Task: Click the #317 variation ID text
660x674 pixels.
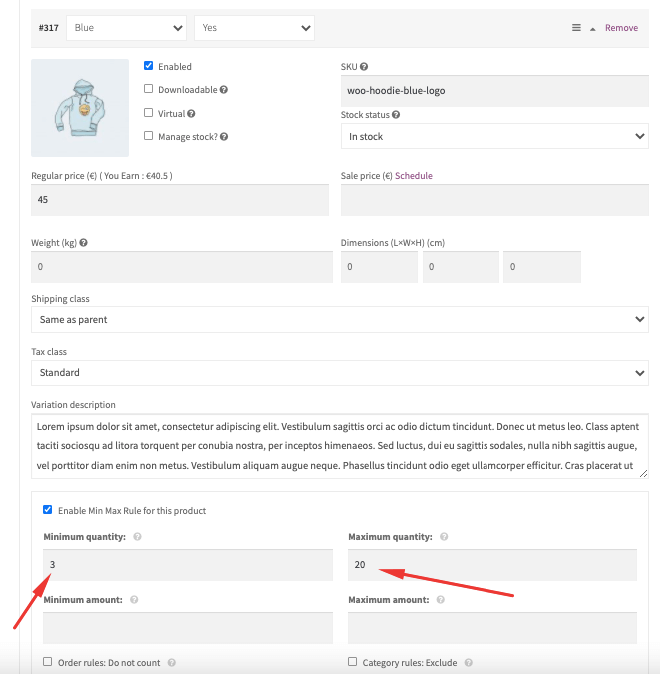Action: pos(49,28)
